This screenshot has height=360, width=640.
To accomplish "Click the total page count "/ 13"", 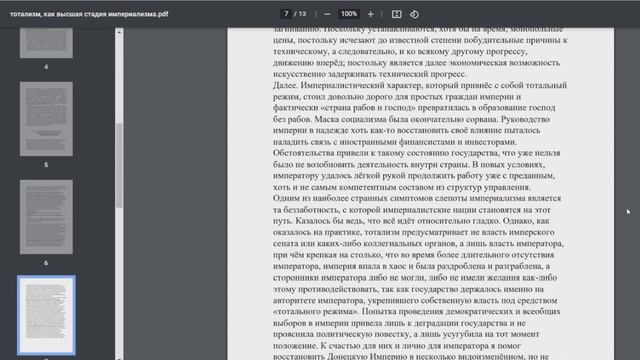I will coord(300,14).
